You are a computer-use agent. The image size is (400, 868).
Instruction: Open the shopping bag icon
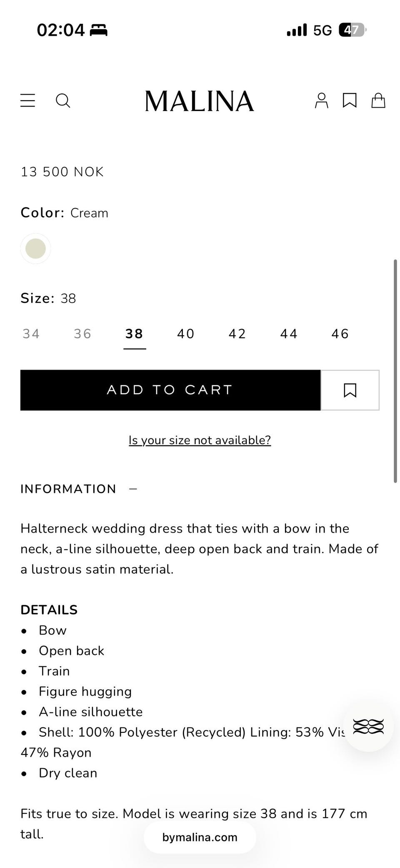(378, 101)
